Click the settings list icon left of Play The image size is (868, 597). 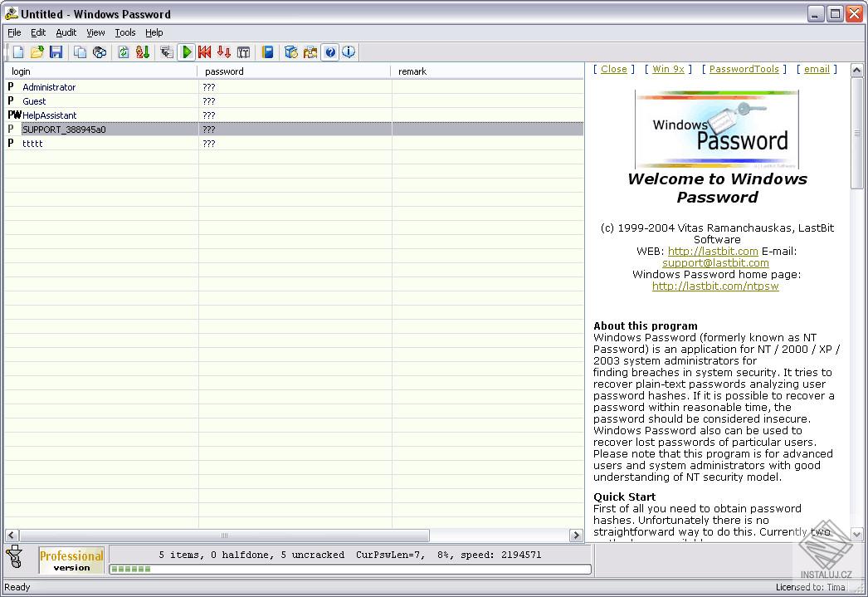tap(166, 52)
